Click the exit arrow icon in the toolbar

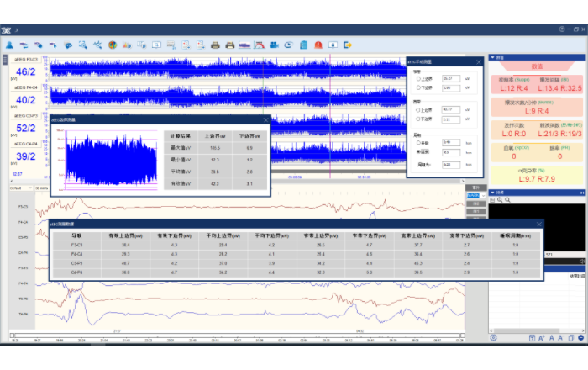(x=348, y=45)
